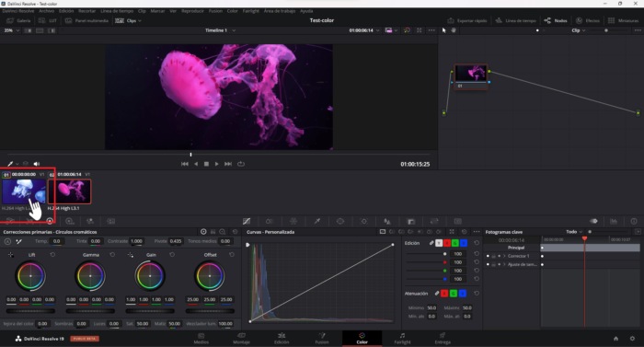Open the Power Window palette icon
Image resolution: width=644 pixels, height=347 pixels.
(340, 221)
